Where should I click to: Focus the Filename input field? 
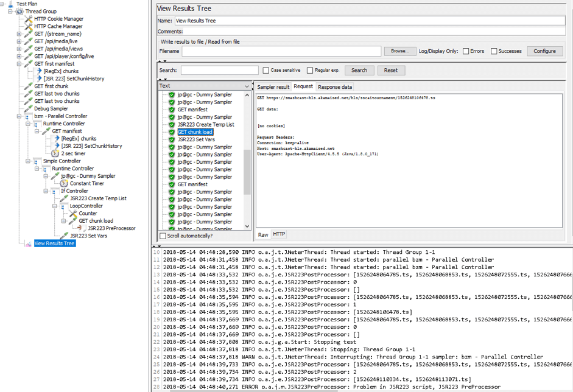point(281,51)
